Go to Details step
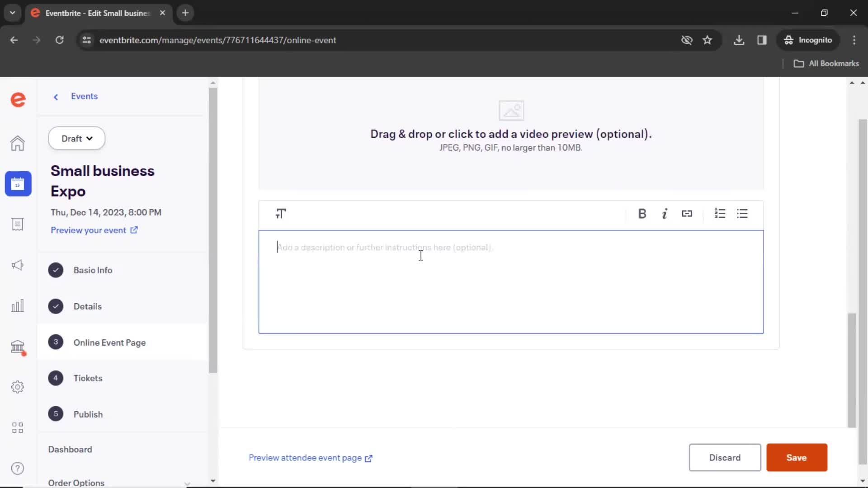Viewport: 868px width, 488px height. pos(88,306)
